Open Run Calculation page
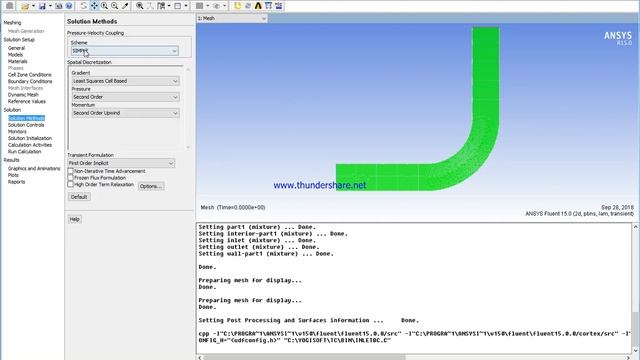This screenshot has width=640, height=360. [24, 151]
